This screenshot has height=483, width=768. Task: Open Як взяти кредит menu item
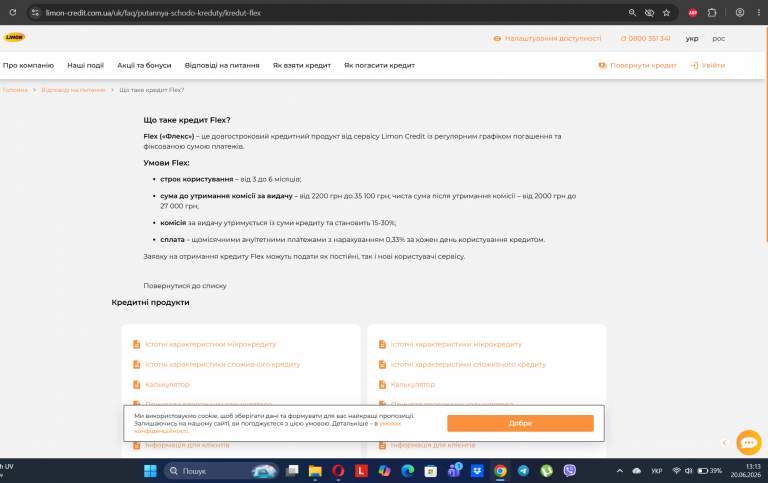pos(302,65)
